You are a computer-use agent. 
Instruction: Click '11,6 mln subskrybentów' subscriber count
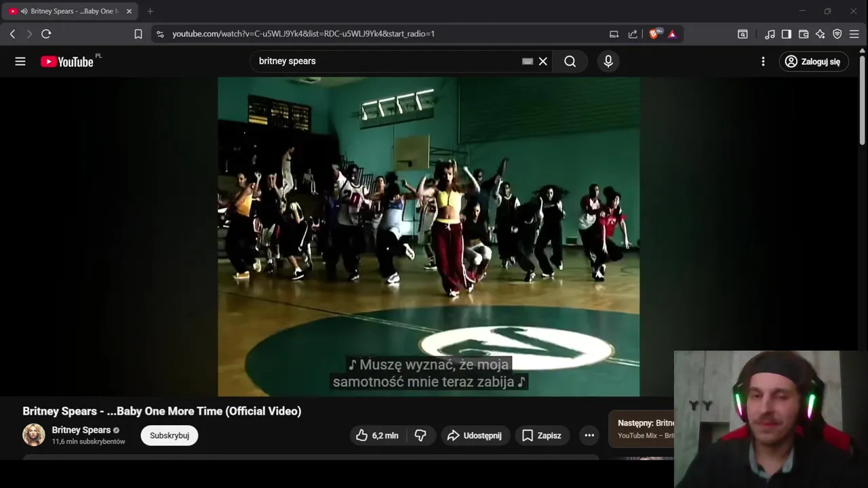point(89,442)
